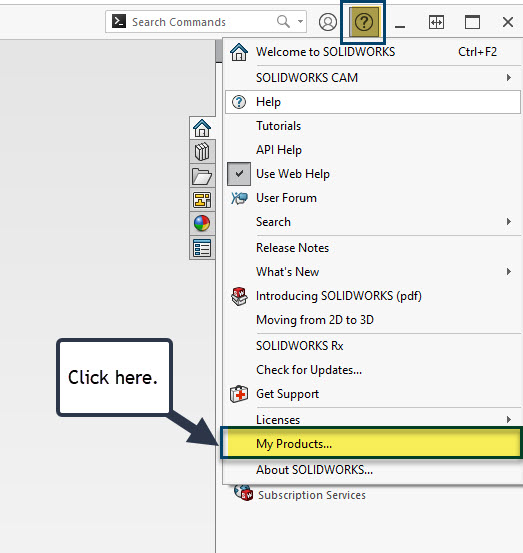
Task: Toggle the Use Web Help checkmark
Action: (x=239, y=174)
